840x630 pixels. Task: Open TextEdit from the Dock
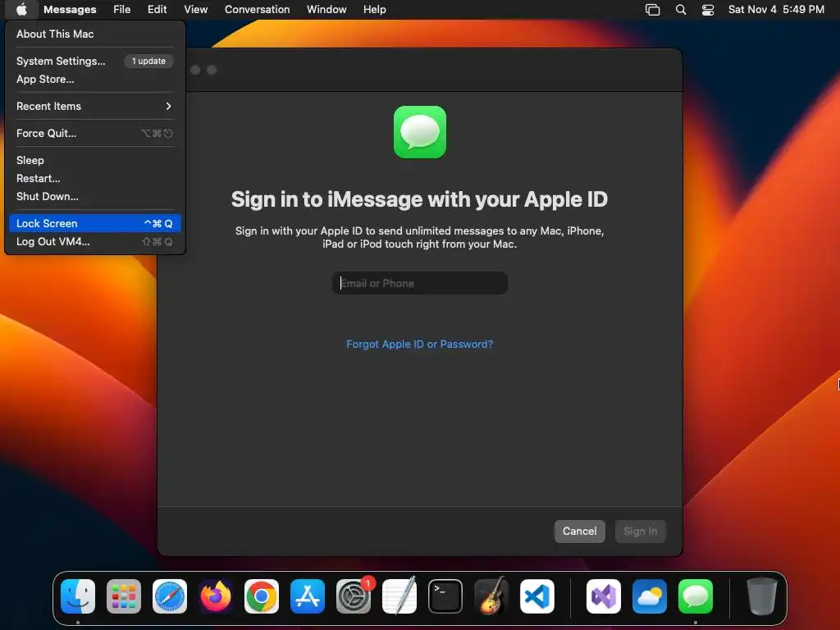tap(399, 596)
